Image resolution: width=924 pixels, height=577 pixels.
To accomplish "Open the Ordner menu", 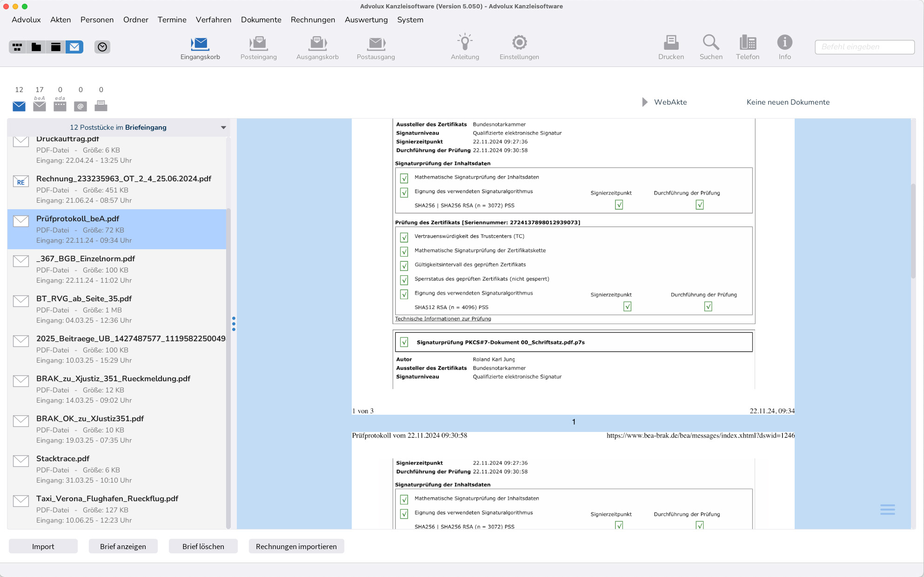I will coord(136,20).
